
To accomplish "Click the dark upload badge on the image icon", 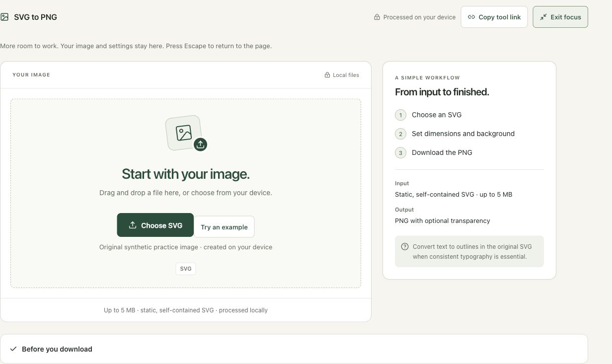I will (x=200, y=145).
